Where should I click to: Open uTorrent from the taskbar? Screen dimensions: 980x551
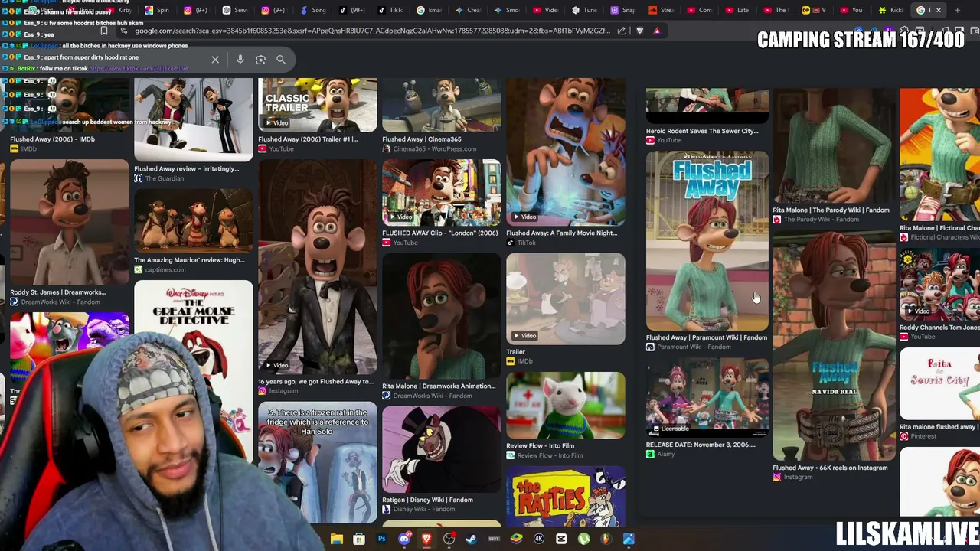pos(583,540)
